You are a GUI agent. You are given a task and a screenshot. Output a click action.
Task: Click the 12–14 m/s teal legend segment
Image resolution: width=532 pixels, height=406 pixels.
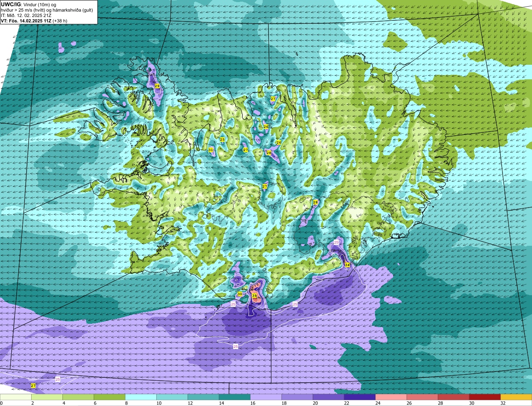(203, 397)
